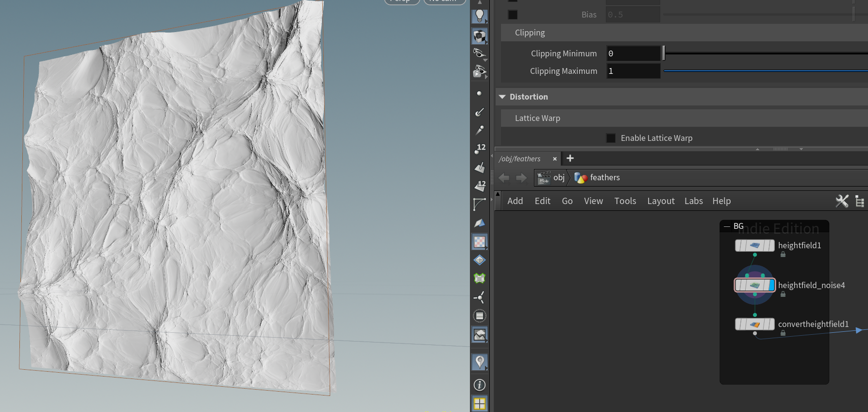Open the wrench tools icon in network editor
Viewport: 868px width, 412px height.
tap(842, 201)
